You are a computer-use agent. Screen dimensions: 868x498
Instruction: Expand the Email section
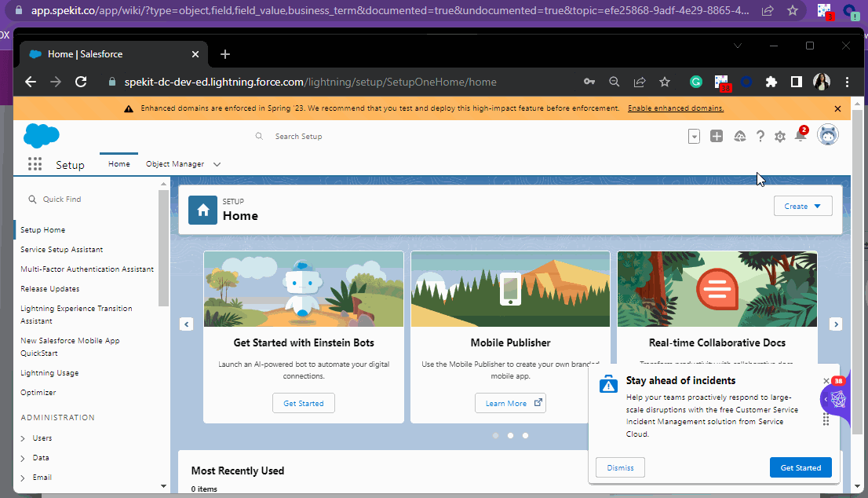coord(23,478)
